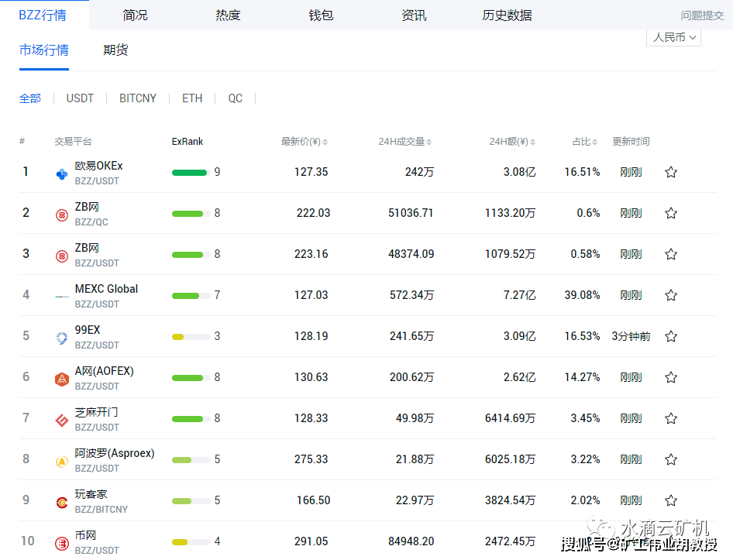The height and width of the screenshot is (560, 733).
Task: Switch to the 期货 tab
Action: tap(115, 50)
